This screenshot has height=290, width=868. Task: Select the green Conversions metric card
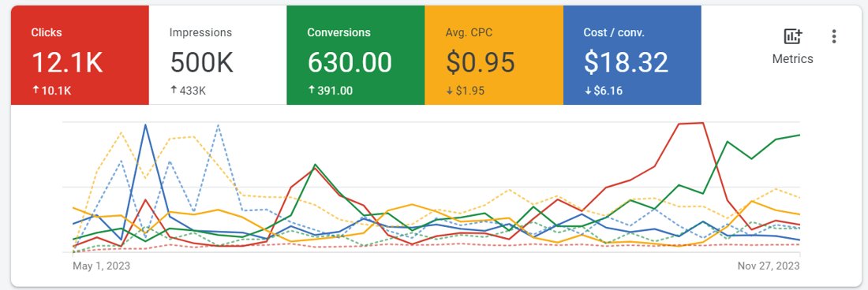click(355, 55)
